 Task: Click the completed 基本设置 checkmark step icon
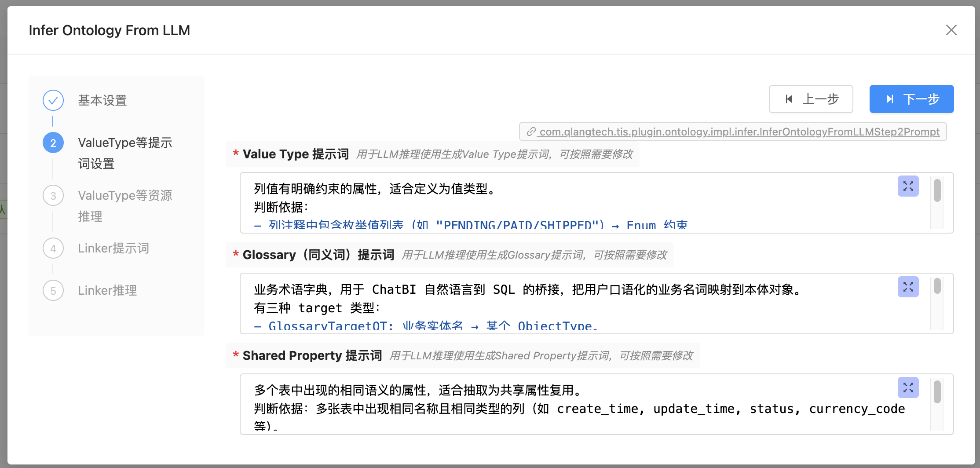(x=53, y=100)
